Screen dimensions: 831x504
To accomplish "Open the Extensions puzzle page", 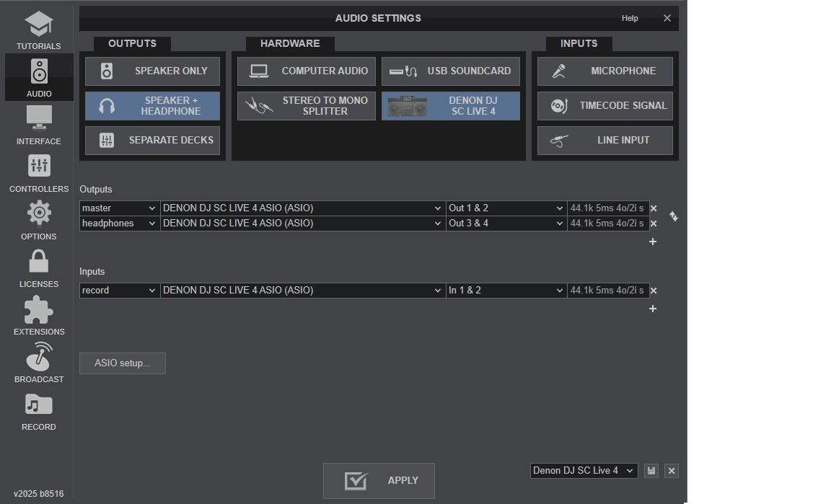I will (39, 316).
